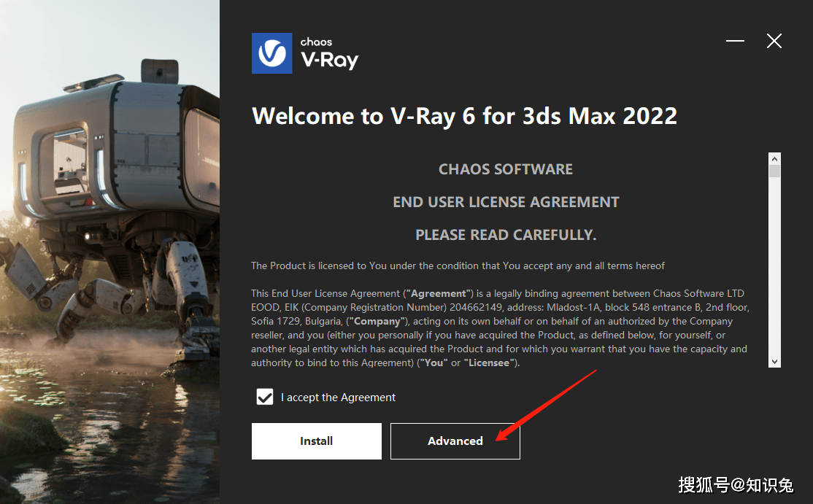Minimize the installer window

pos(735,40)
